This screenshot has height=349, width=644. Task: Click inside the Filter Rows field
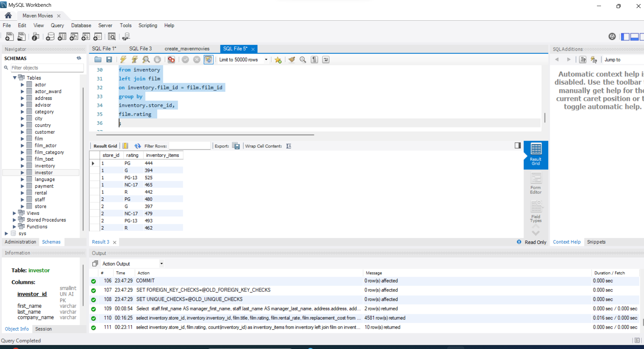(190, 146)
